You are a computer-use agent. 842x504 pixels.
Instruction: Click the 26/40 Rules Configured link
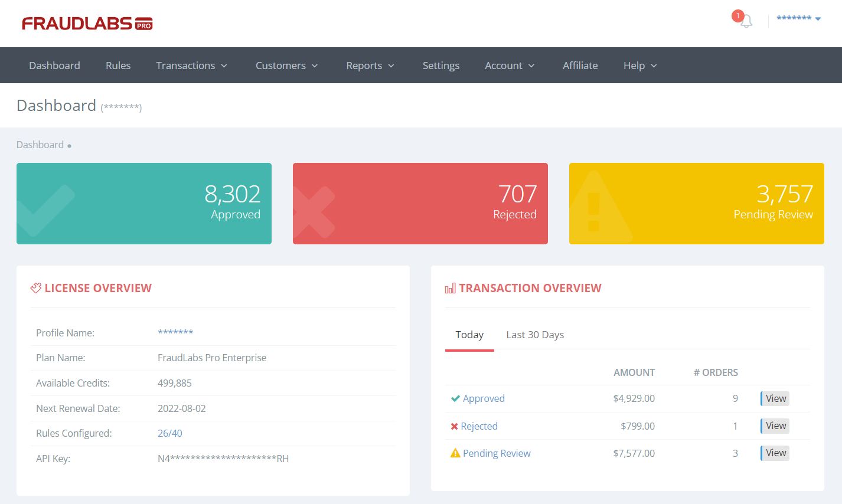170,433
